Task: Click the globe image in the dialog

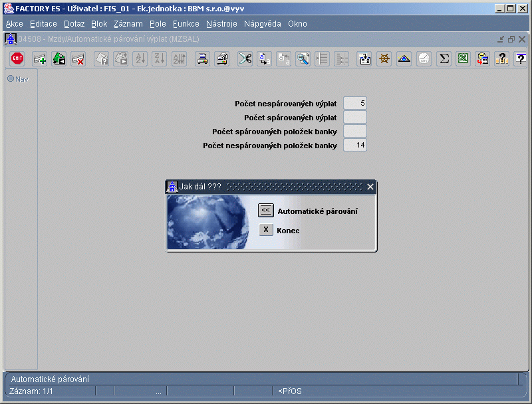Action: pyautogui.click(x=208, y=223)
